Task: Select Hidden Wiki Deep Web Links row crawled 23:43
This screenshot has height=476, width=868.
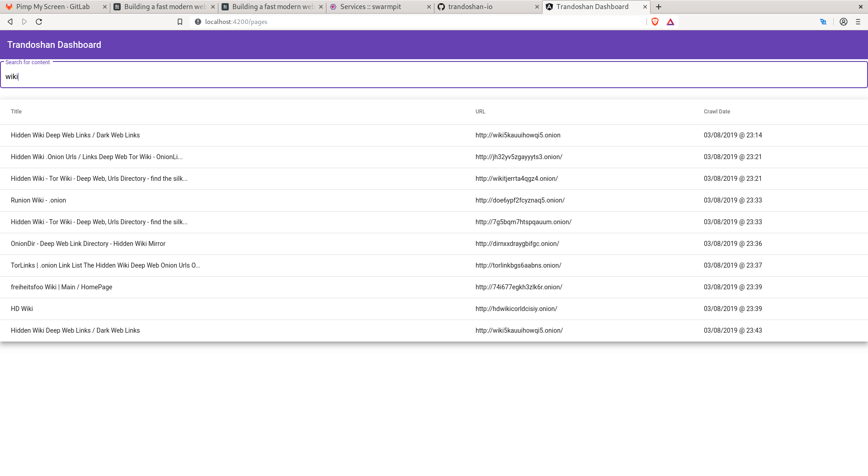Action: (434, 330)
